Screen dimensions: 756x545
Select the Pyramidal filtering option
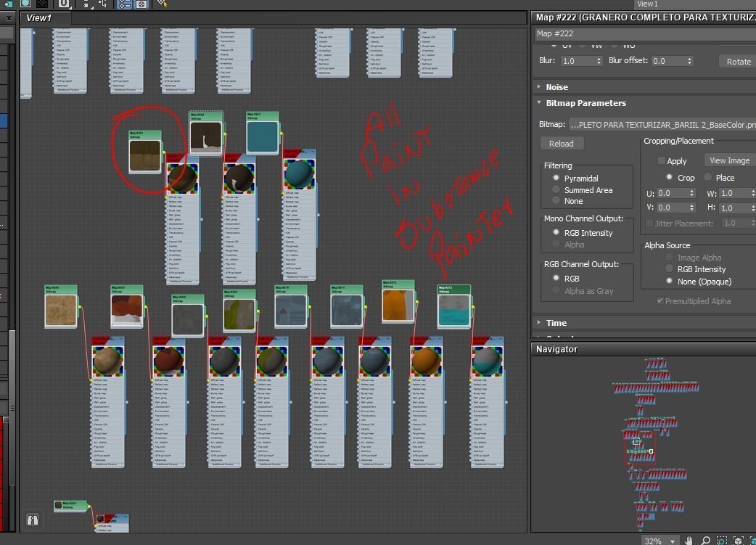coord(556,178)
